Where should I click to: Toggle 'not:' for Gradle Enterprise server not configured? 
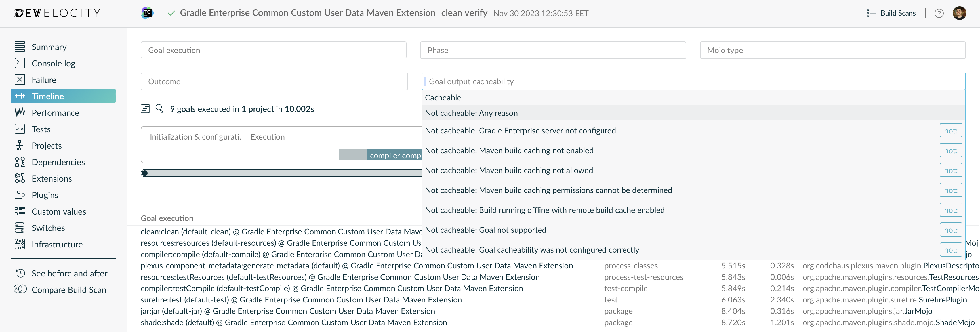tap(950, 131)
